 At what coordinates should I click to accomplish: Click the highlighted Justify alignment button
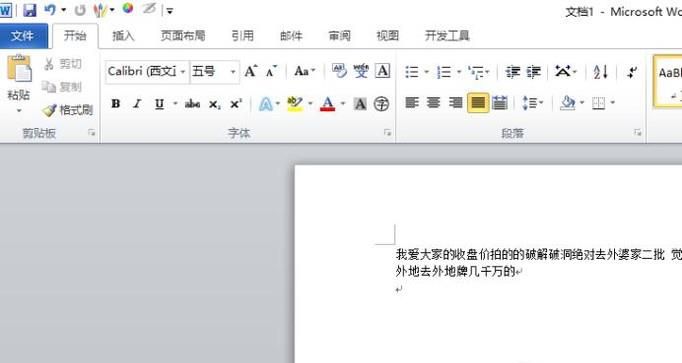tap(478, 103)
